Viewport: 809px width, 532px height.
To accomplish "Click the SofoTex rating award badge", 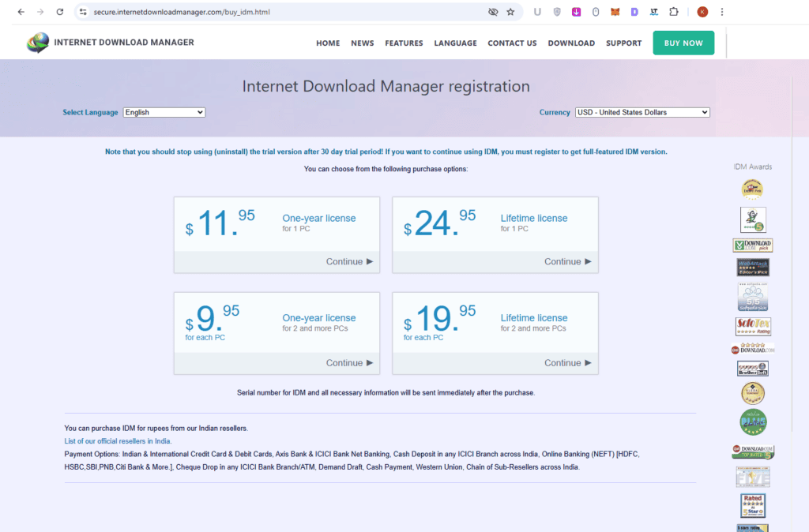I will [x=753, y=326].
